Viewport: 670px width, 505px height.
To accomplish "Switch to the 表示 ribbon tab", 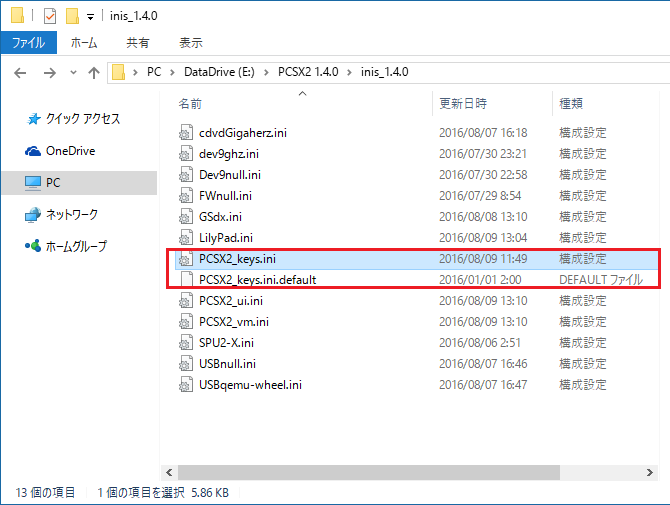I will point(191,43).
